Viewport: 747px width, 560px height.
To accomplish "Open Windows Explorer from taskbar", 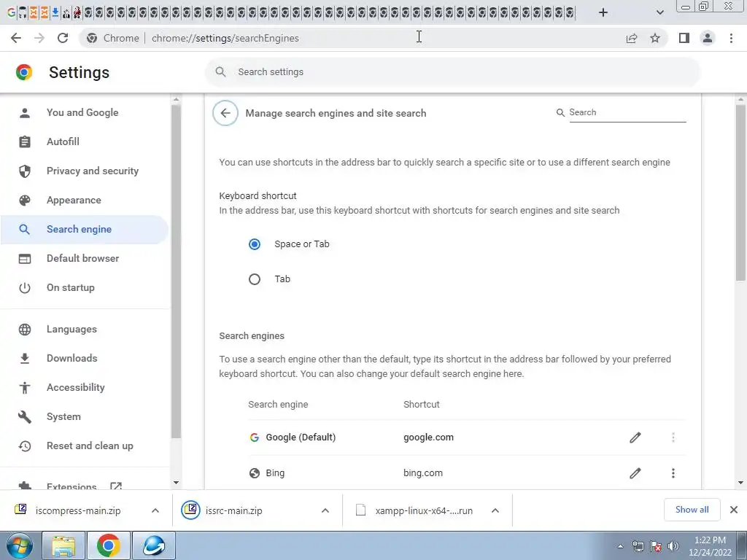I will coord(63,545).
